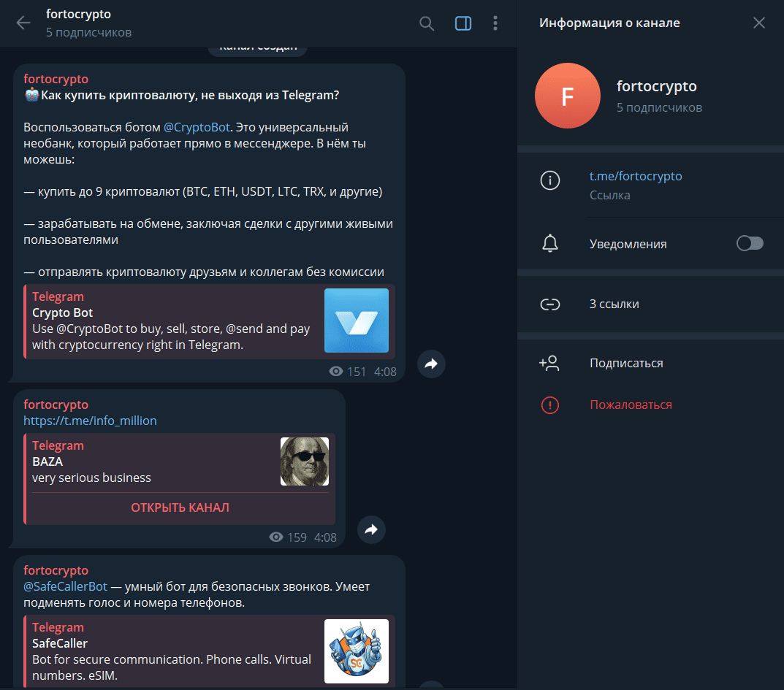Screen dimensions: 784x690
Task: Toggle the right info sidebar panel
Action: point(463,23)
